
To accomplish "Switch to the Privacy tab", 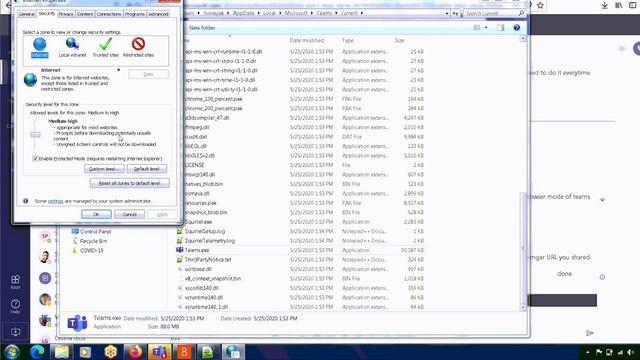I will tap(66, 14).
